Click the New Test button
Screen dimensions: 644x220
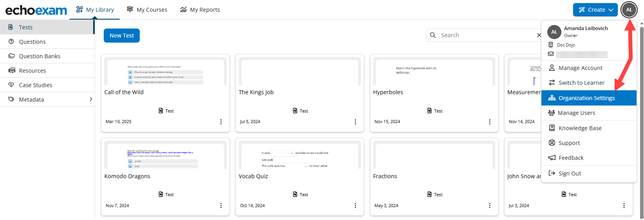[121, 36]
